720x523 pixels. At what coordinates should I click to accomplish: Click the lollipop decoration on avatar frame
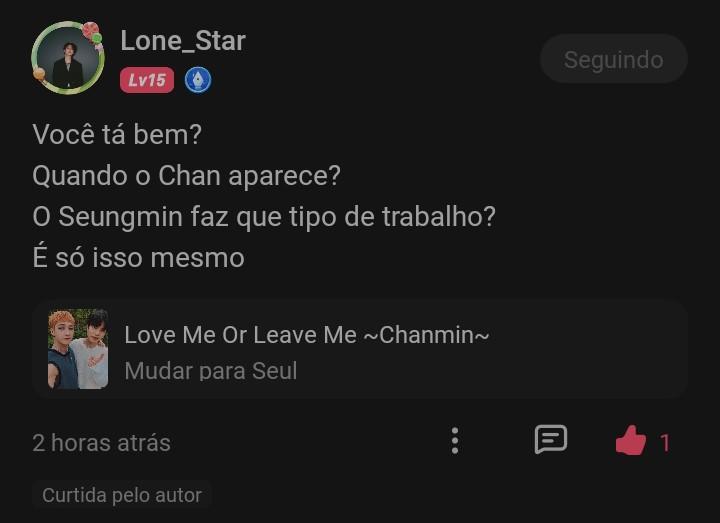[x=91, y=32]
